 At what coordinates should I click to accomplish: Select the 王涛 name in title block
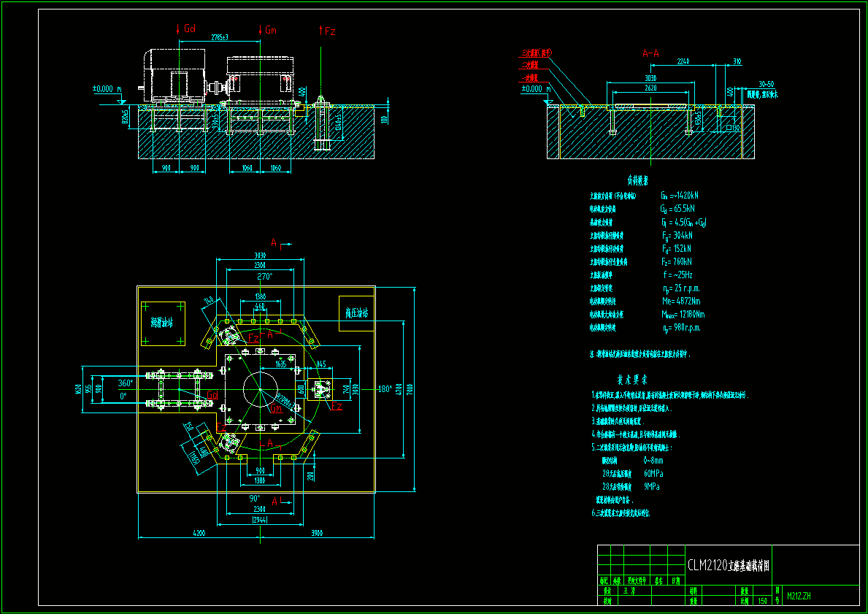pos(629,591)
